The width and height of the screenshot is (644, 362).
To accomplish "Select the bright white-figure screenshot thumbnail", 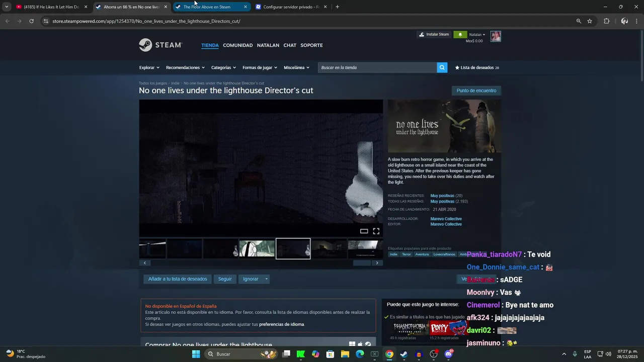I will [257, 249].
